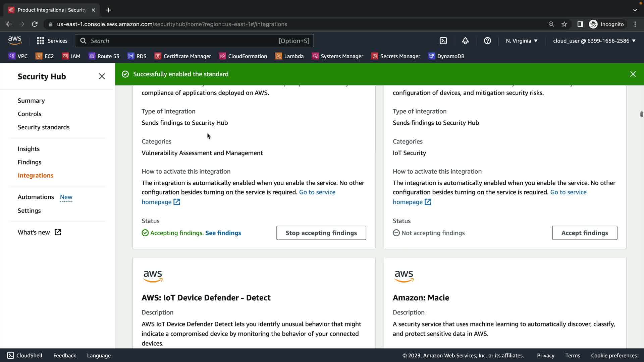This screenshot has width=644, height=362.
Task: Click the AWS logo home icon
Action: coord(15,40)
